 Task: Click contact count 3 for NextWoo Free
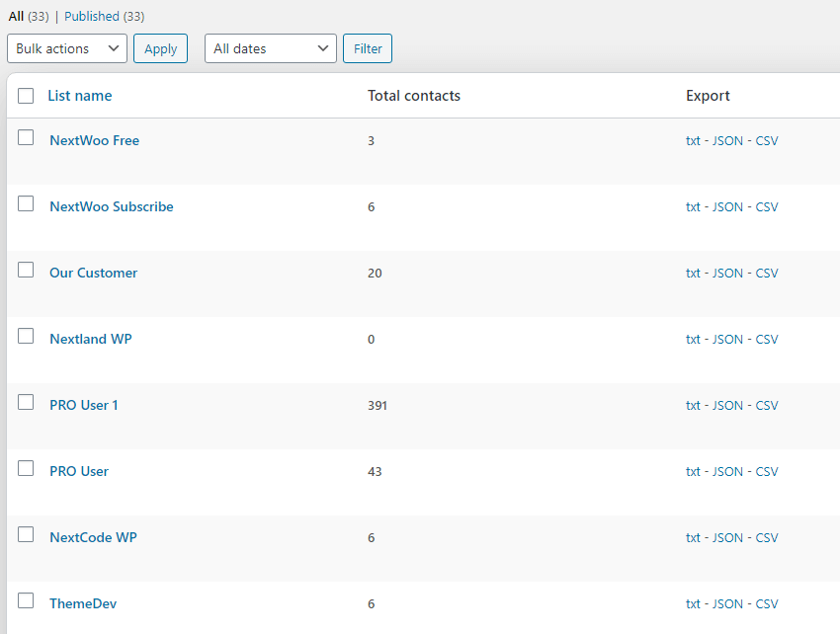click(x=371, y=141)
